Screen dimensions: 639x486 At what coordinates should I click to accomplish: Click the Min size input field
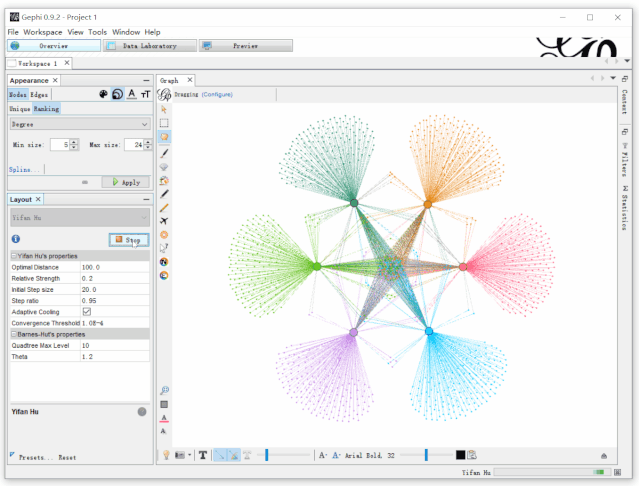point(60,145)
